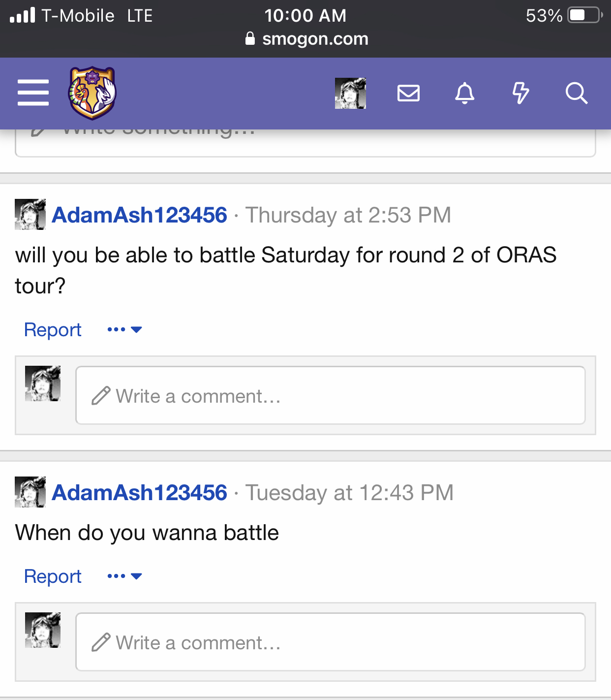Open the hamburger navigation menu
This screenshot has height=700, width=611.
click(33, 93)
